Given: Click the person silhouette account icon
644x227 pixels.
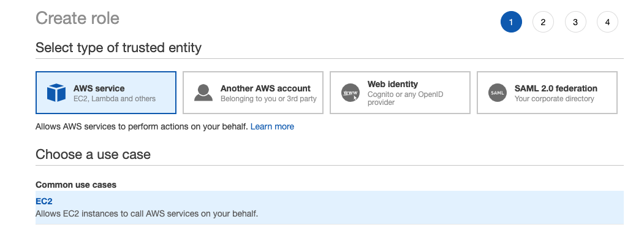Looking at the screenshot, I should (203, 93).
